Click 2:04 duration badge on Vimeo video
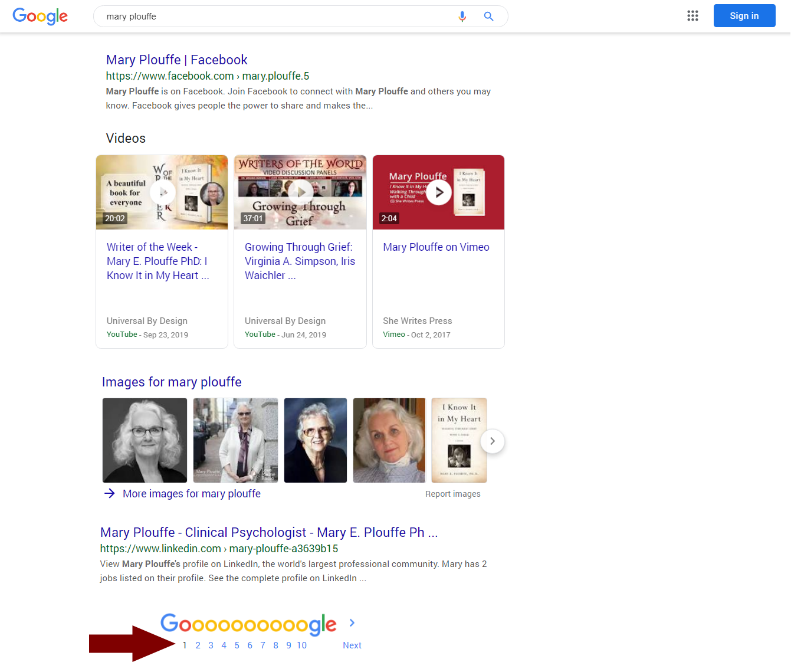This screenshot has width=791, height=672. tap(389, 218)
